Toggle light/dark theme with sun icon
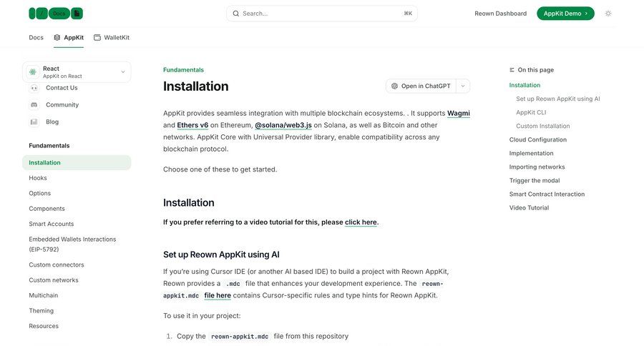 [x=608, y=14]
